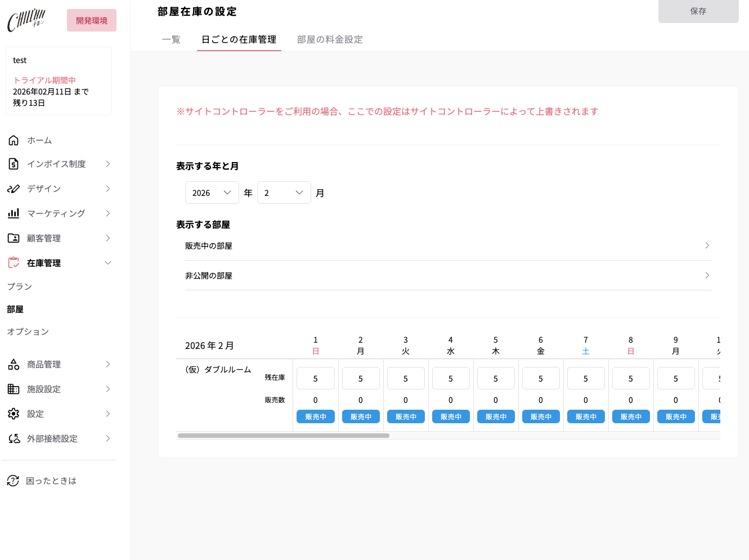Click the ホーム sidebar label
Screen dimensions: 749x560
pyautogui.click(x=39, y=140)
